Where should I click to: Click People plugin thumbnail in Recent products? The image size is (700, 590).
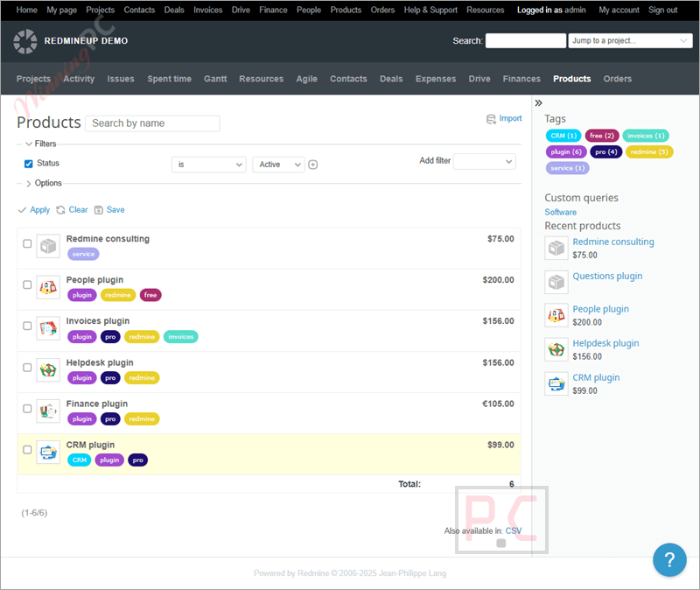click(556, 315)
